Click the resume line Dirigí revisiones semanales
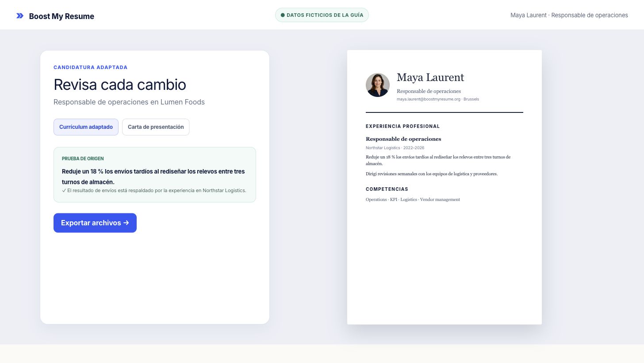The height and width of the screenshot is (363, 644). (x=432, y=174)
